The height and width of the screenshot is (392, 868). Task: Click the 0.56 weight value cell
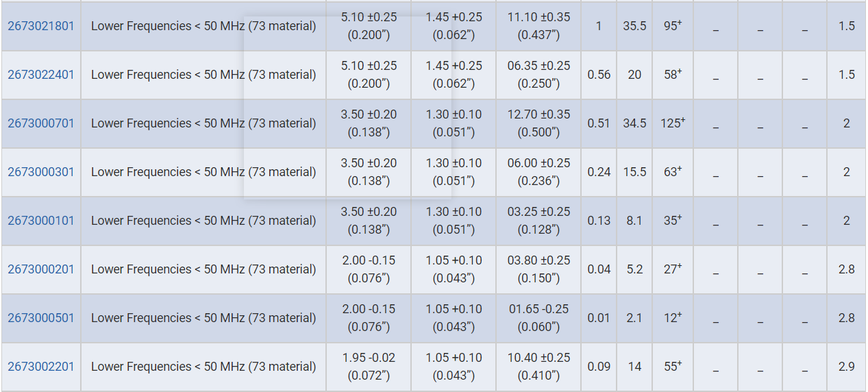[x=599, y=75]
